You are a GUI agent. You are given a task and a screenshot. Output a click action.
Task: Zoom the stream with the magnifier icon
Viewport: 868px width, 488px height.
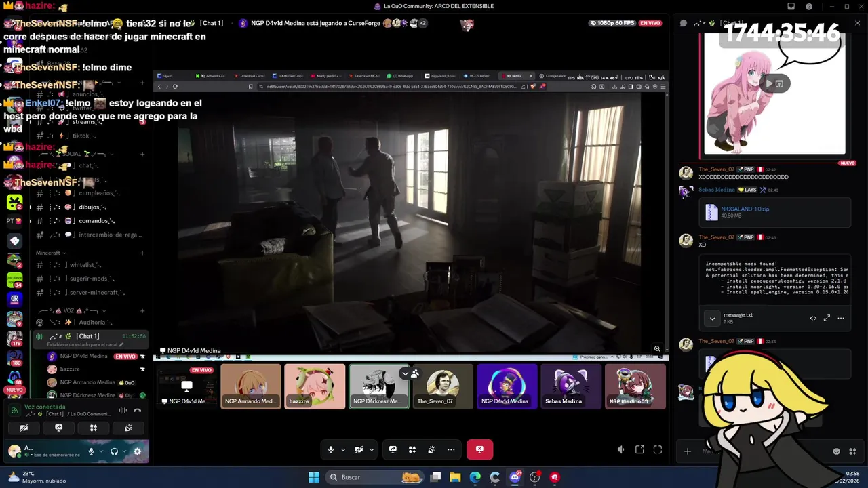pos(656,349)
